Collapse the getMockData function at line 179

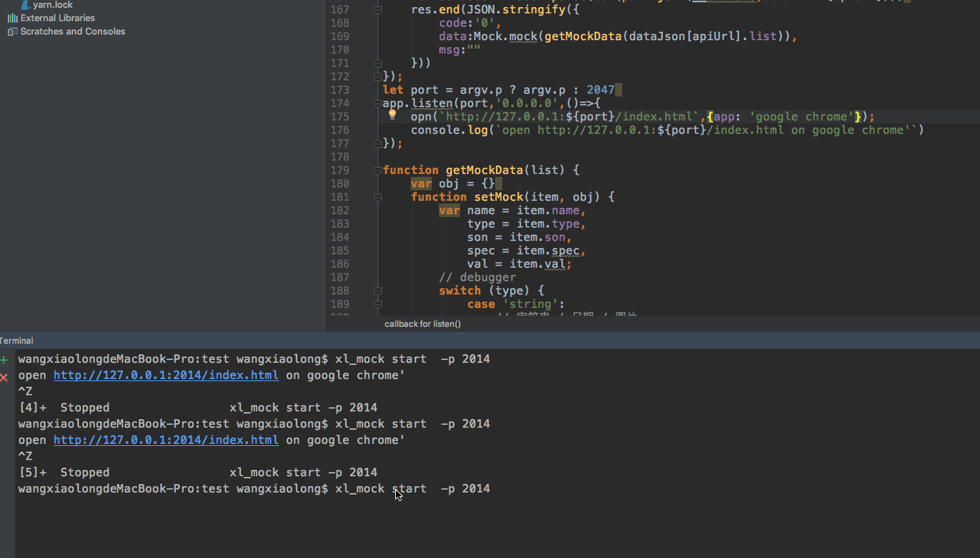click(x=378, y=170)
